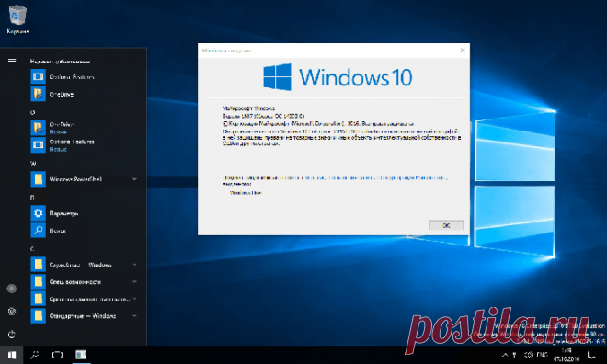Expand Средства администрирования chevron
This screenshot has height=364, width=607.
[134, 299]
